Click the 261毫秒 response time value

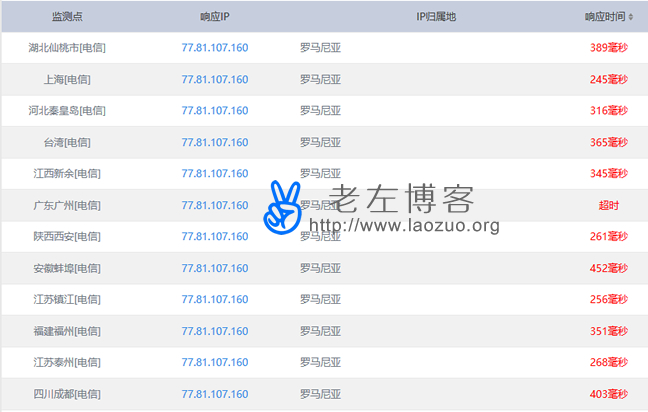[609, 236]
